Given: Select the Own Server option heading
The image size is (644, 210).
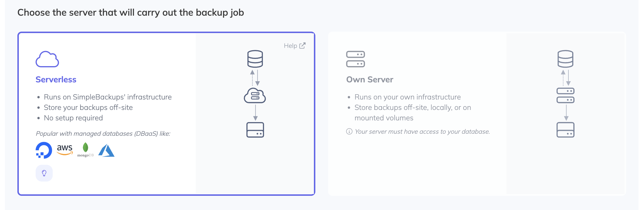Looking at the screenshot, I should pyautogui.click(x=369, y=79).
